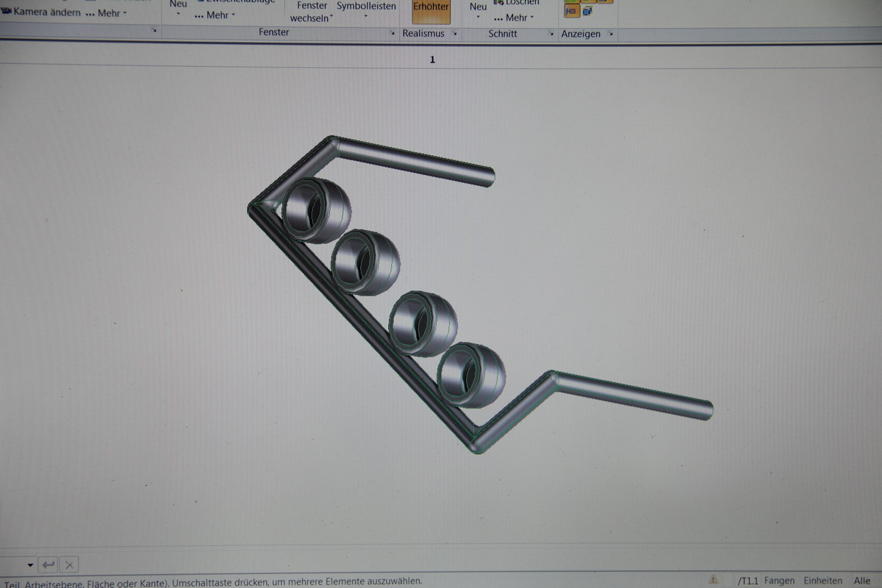This screenshot has width=882, height=588.
Task: Expand the Schnitt group dialog launcher
Action: [x=551, y=34]
